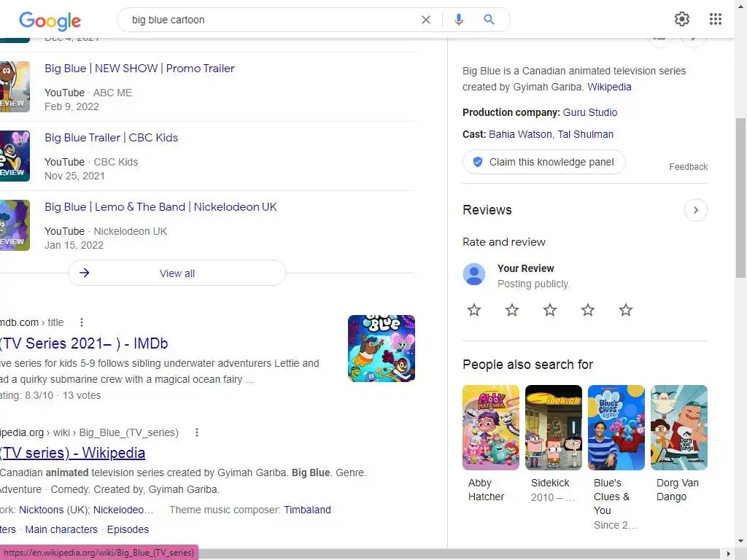747x560 pixels.
Task: Rate three stars in Your Review
Action: 550,310
